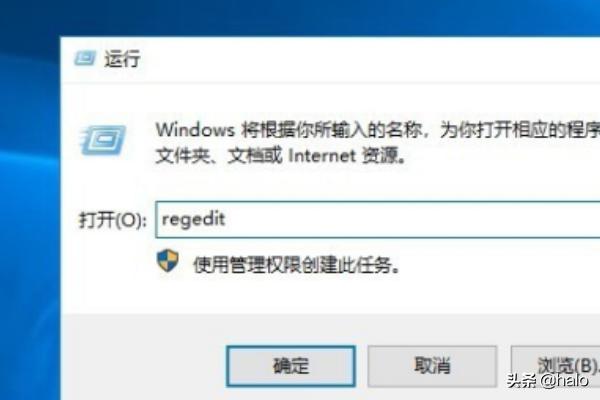The height and width of the screenshot is (400, 600).
Task: Click the 打开(O): label
Action: coord(112,220)
